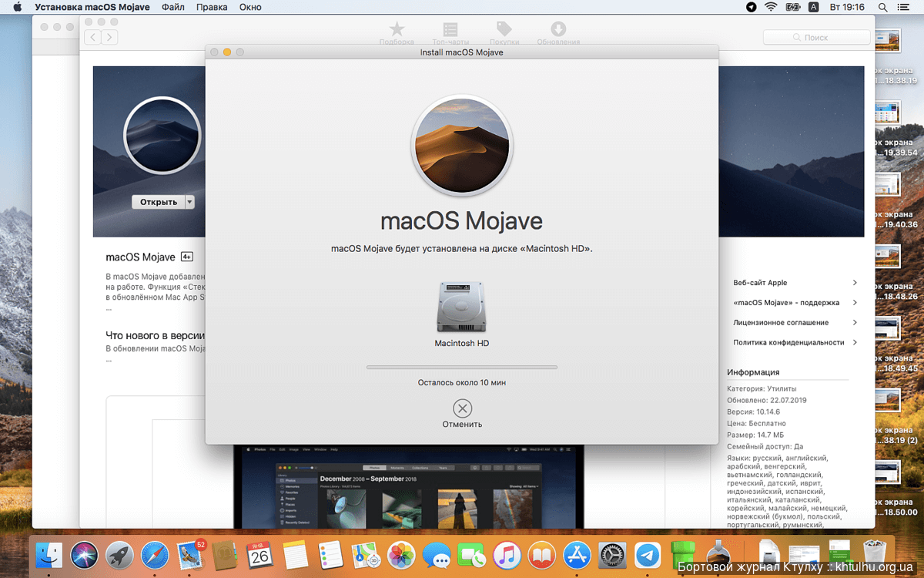Open iTunes from the Dock
Viewport: 924px width, 578px height.
507,554
